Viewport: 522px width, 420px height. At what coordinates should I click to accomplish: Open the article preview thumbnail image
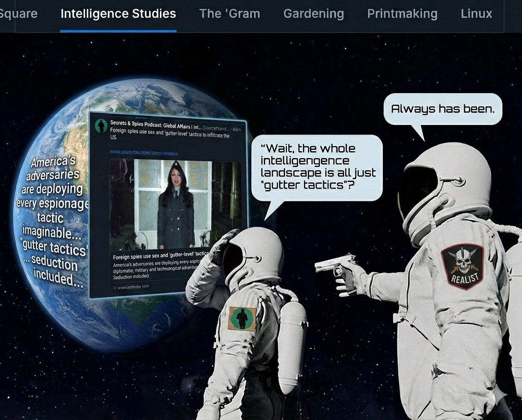pyautogui.click(x=175, y=204)
